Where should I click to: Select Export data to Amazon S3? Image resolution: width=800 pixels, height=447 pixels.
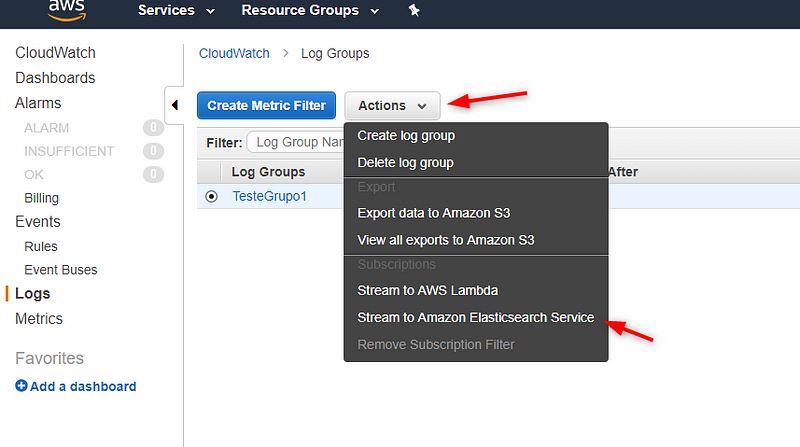click(x=434, y=213)
